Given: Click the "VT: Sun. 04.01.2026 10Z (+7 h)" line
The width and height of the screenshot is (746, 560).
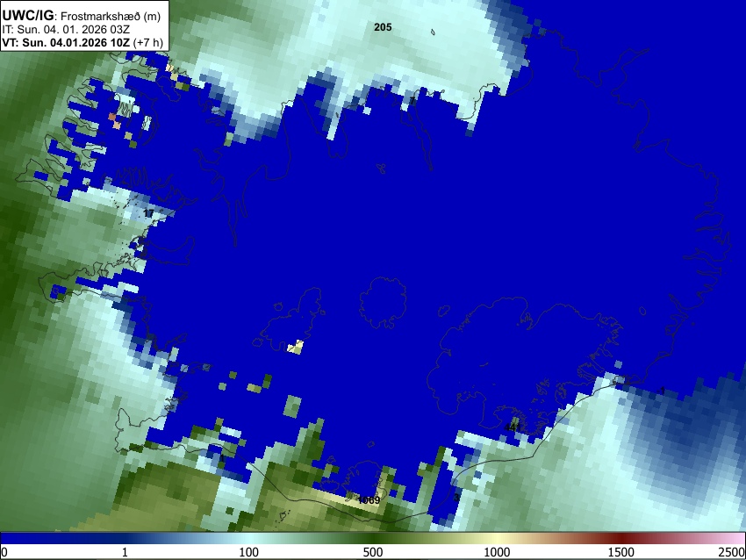Looking at the screenshot, I should (x=82, y=42).
